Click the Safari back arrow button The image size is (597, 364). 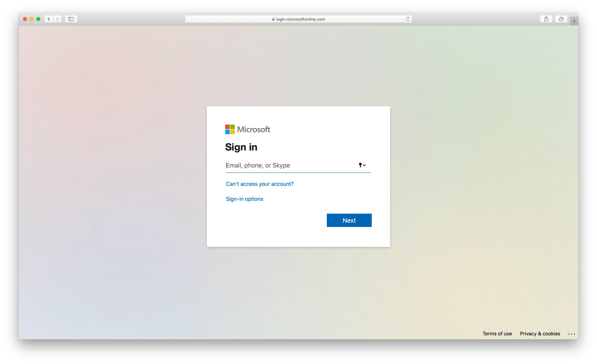[49, 19]
